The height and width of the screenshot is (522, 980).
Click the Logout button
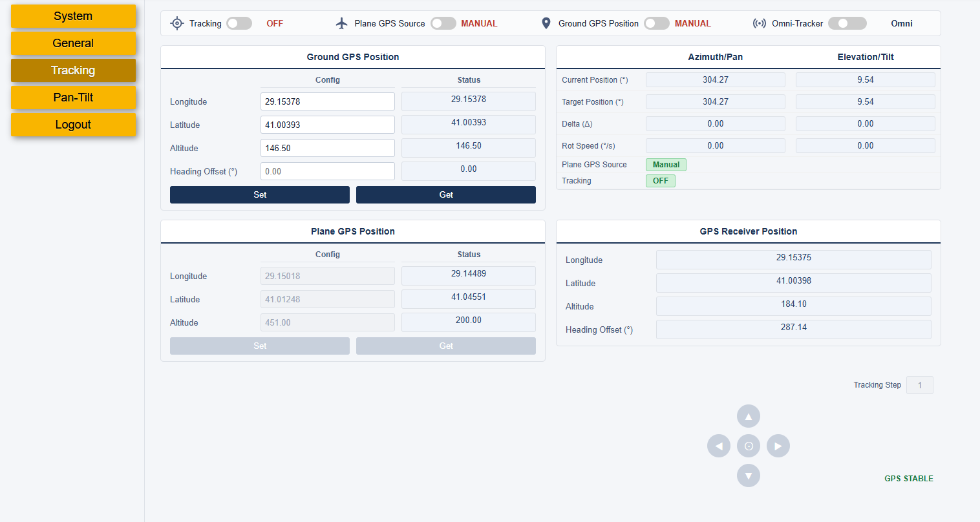pyautogui.click(x=73, y=125)
